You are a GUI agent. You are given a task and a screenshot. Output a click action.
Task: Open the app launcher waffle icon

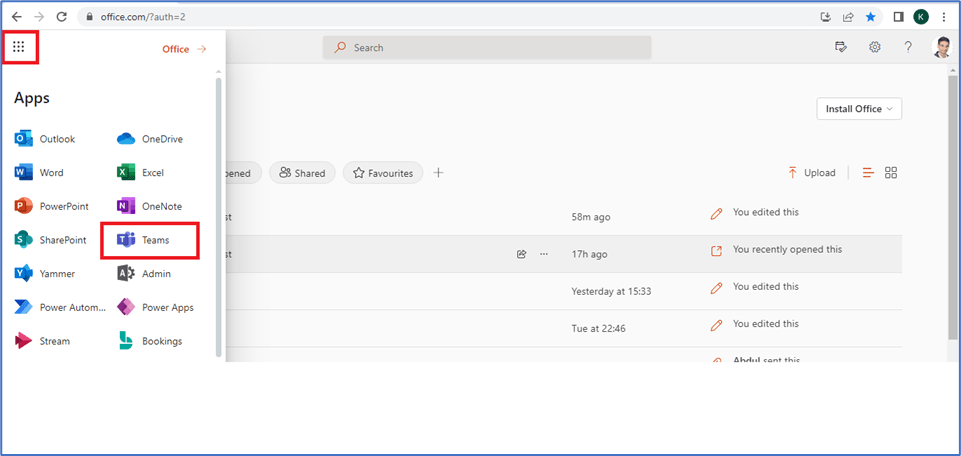(x=18, y=47)
